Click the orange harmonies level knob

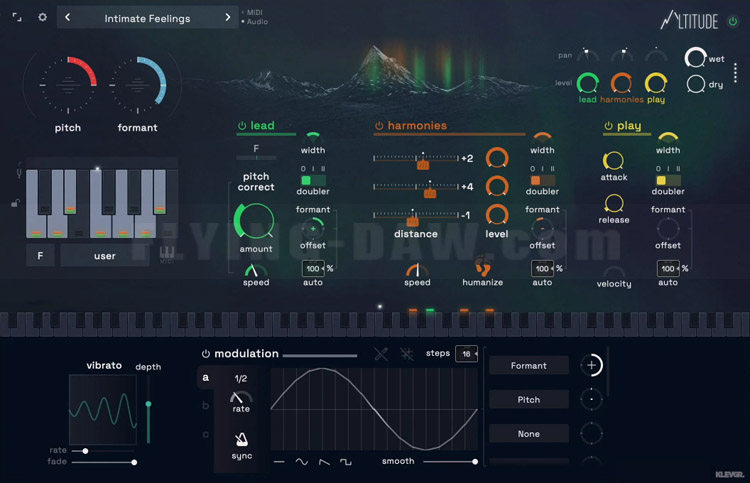tap(621, 83)
